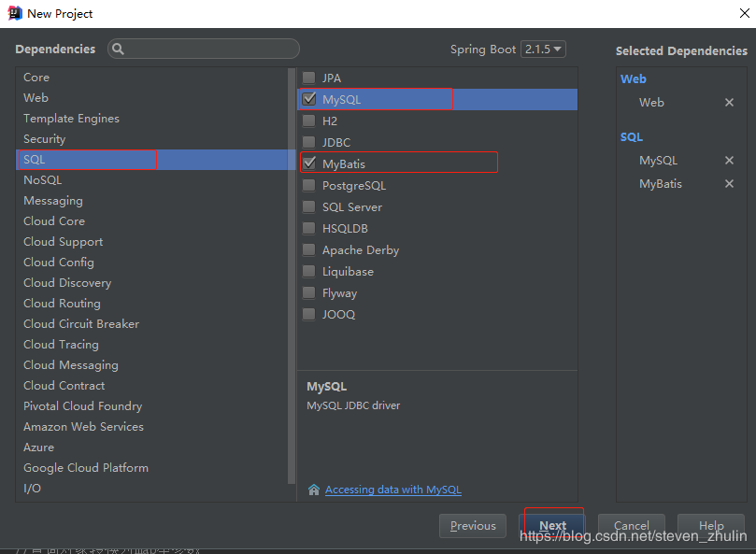This screenshot has width=756, height=554.
Task: Enable the PostgreSQL dependency
Action: (308, 185)
